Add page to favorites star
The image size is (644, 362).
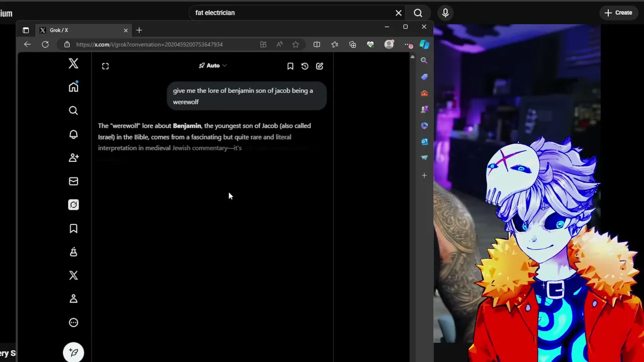click(x=295, y=44)
